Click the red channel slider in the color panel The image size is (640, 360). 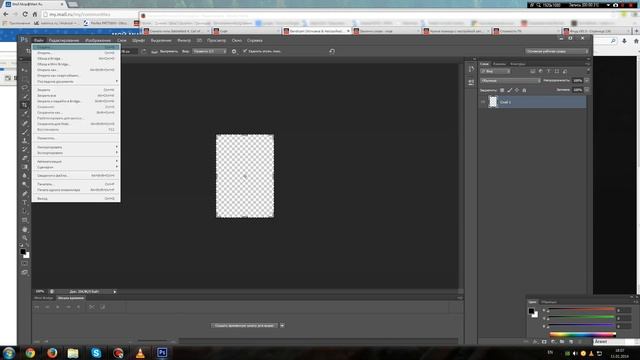(x=581, y=310)
